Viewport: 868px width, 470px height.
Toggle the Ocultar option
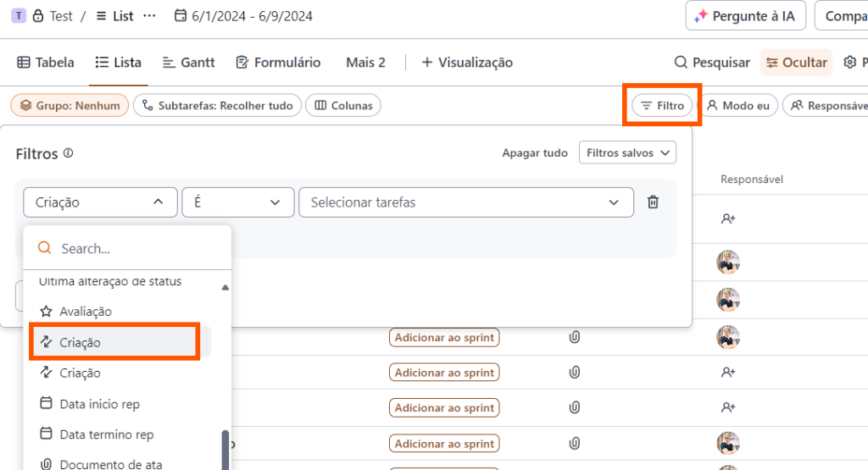(795, 62)
